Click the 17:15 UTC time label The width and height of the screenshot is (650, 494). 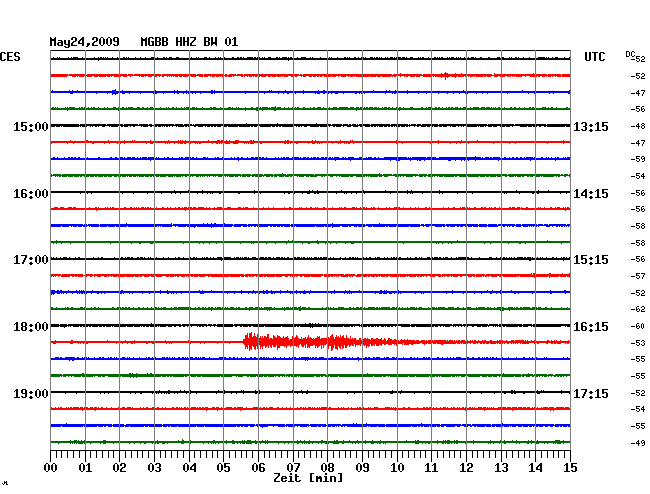coord(591,393)
